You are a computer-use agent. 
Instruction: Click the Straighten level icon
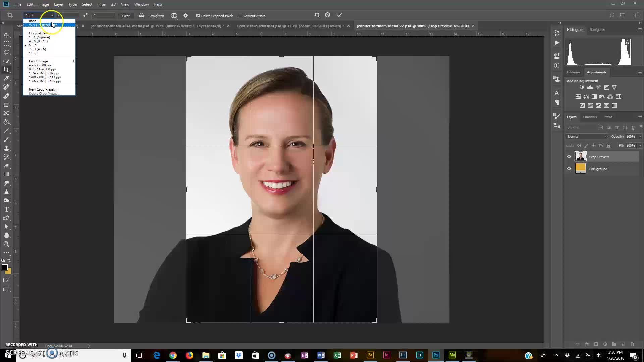coord(141,16)
